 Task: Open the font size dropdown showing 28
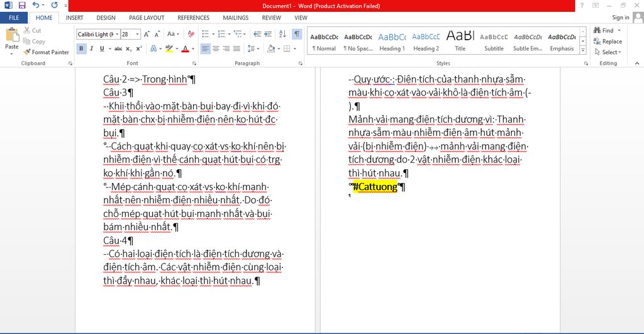coord(137,34)
